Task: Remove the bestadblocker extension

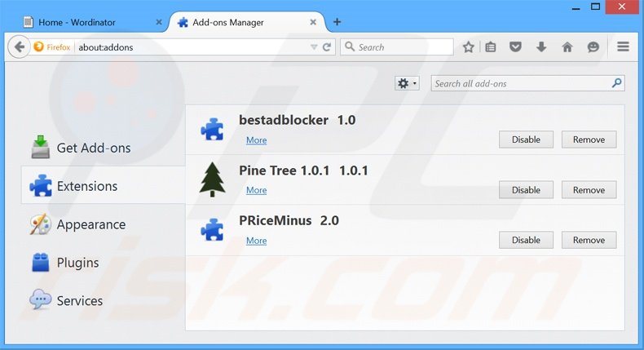Action: (589, 140)
